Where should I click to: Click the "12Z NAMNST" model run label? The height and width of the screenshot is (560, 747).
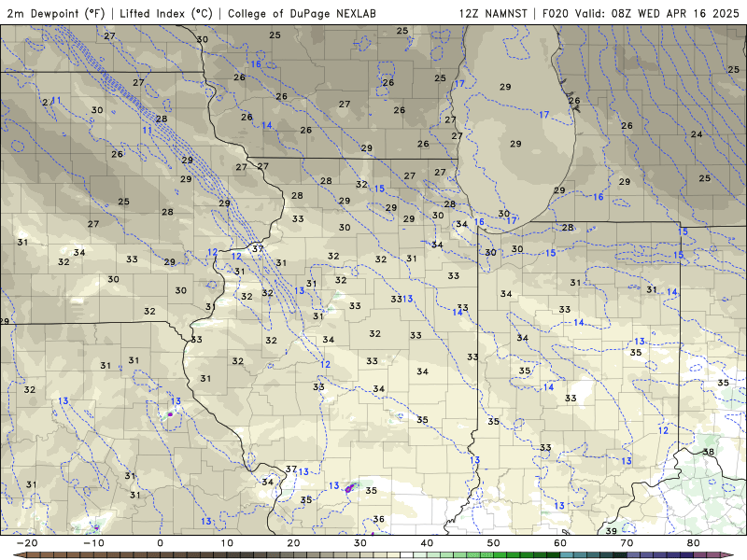point(493,13)
